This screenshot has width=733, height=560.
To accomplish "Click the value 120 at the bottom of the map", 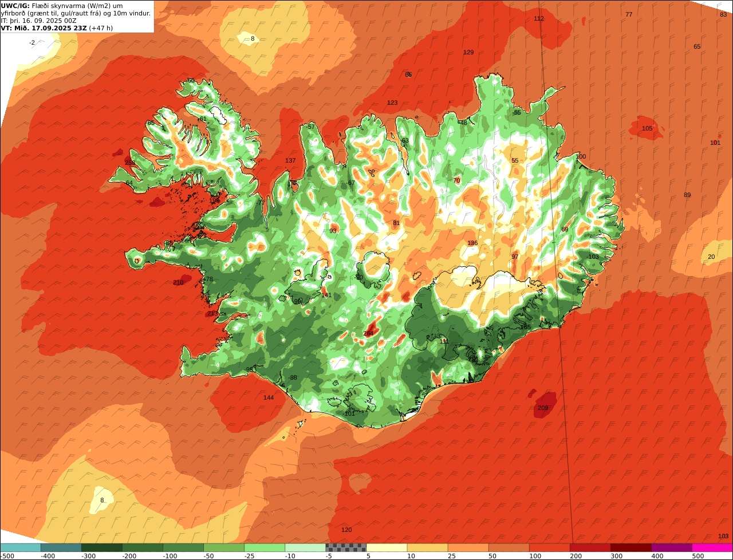I will pyautogui.click(x=346, y=530).
